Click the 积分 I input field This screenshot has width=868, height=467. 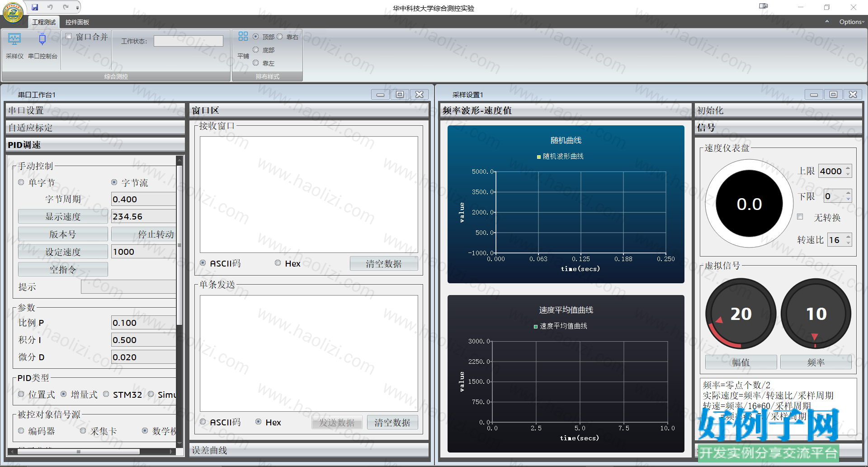coord(143,340)
